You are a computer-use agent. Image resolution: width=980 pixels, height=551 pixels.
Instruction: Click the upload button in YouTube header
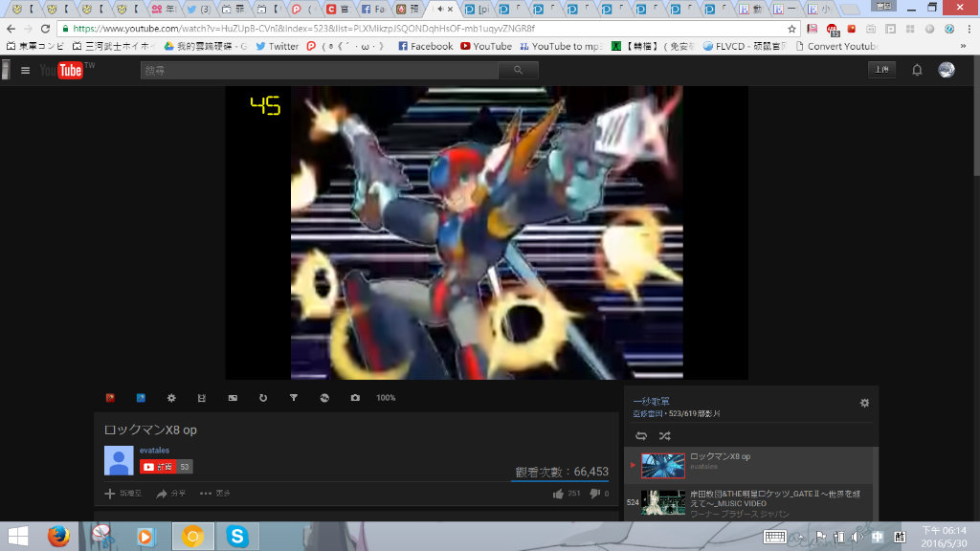pos(881,69)
